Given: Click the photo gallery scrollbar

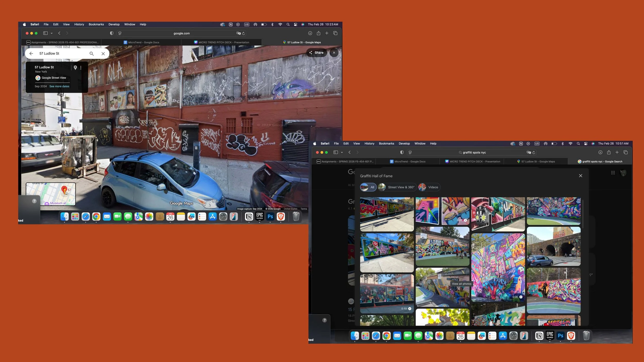Looking at the screenshot, I should 583,214.
